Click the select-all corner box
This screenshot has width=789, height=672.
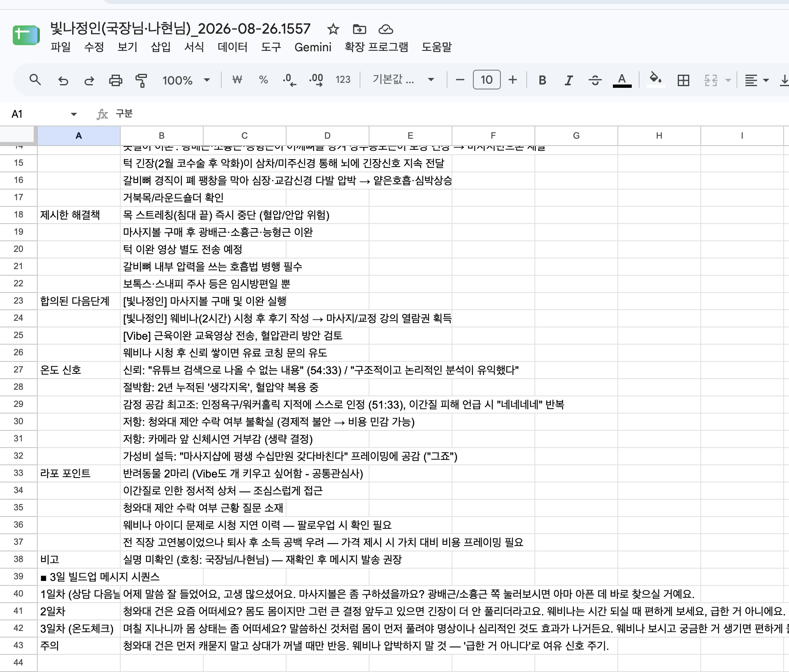tap(18, 136)
